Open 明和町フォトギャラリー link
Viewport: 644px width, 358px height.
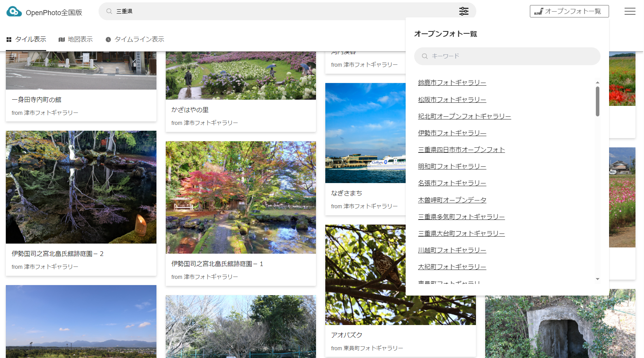(452, 166)
